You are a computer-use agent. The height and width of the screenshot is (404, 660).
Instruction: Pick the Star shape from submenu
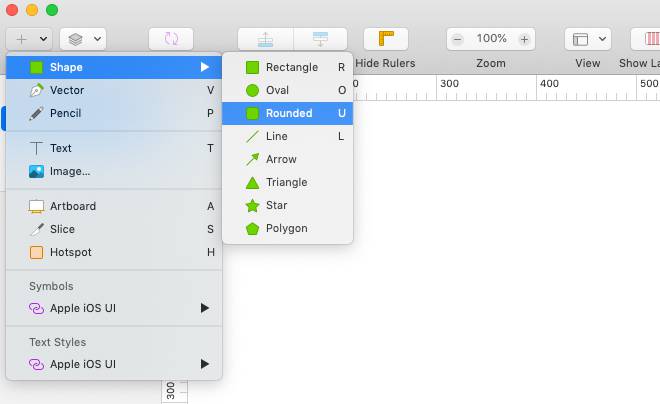276,205
